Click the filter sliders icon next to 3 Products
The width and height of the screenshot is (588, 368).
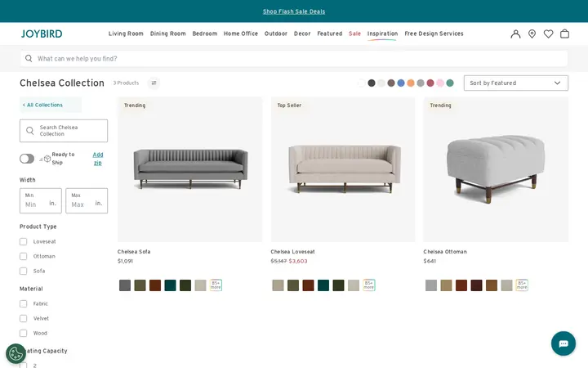pos(154,83)
